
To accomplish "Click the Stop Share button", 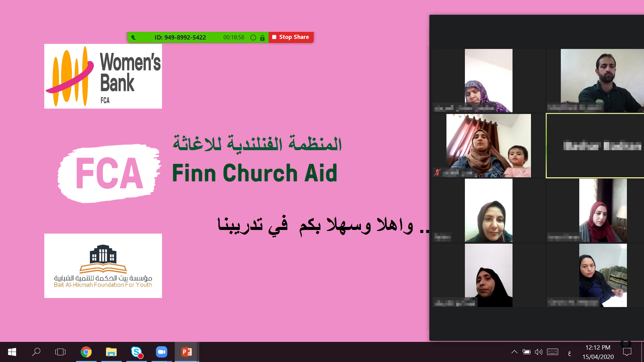I will (x=291, y=37).
